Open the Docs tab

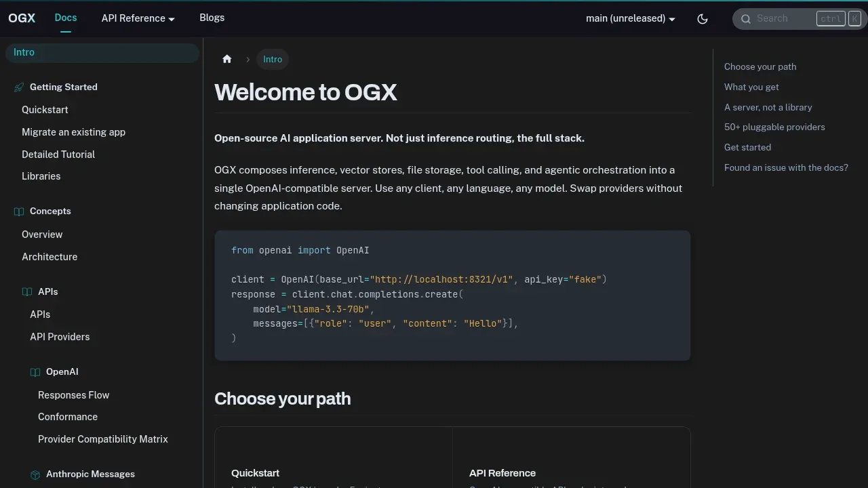coord(66,18)
